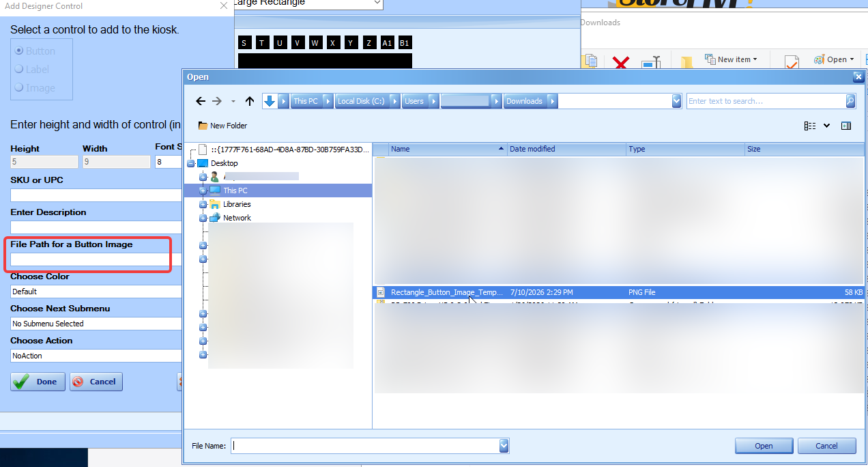This screenshot has width=868, height=467.
Task: Click the rename icon in the Explorer ribbon
Action: (651, 62)
